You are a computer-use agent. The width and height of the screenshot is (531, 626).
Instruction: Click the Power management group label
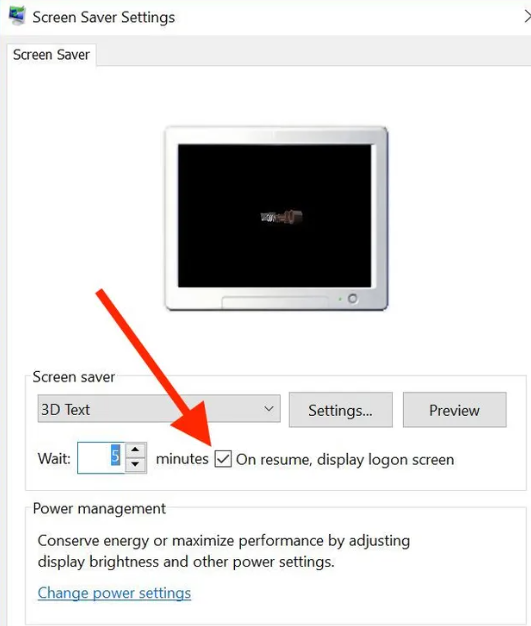[x=99, y=509]
